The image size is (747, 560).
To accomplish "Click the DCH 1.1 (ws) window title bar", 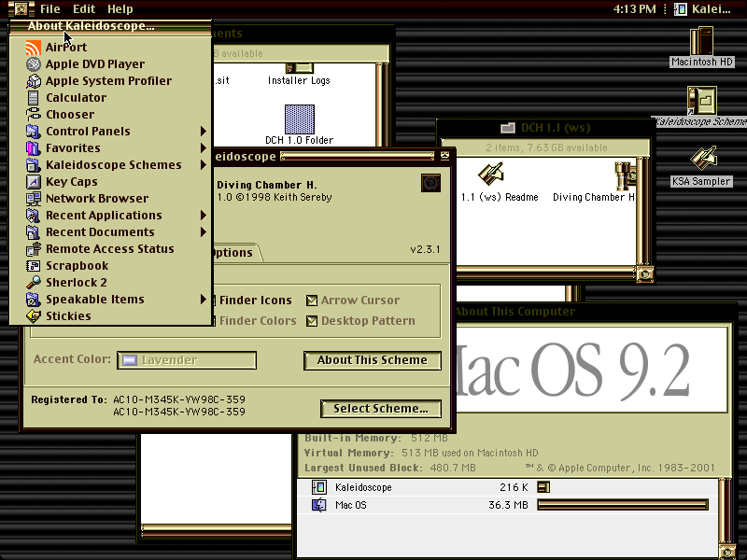I will click(x=545, y=128).
